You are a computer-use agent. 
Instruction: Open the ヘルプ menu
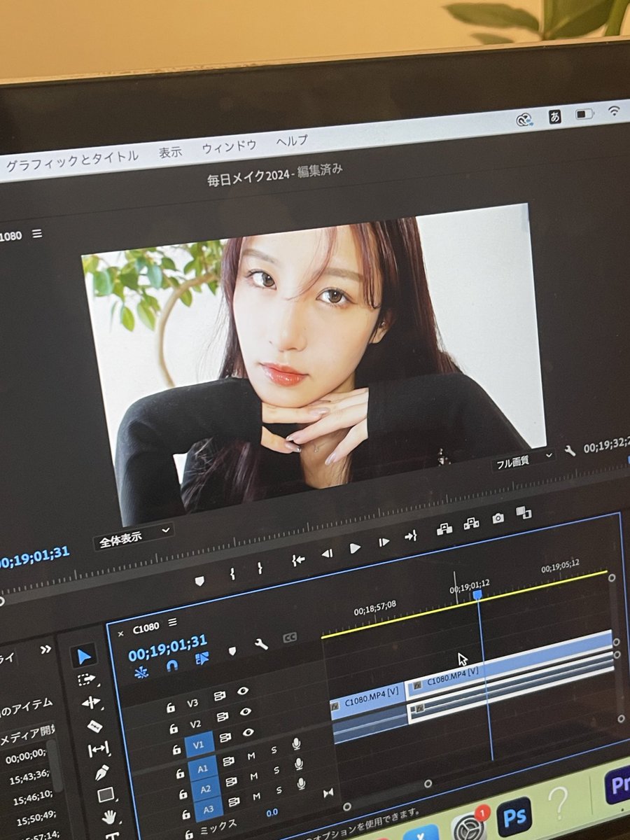point(292,140)
